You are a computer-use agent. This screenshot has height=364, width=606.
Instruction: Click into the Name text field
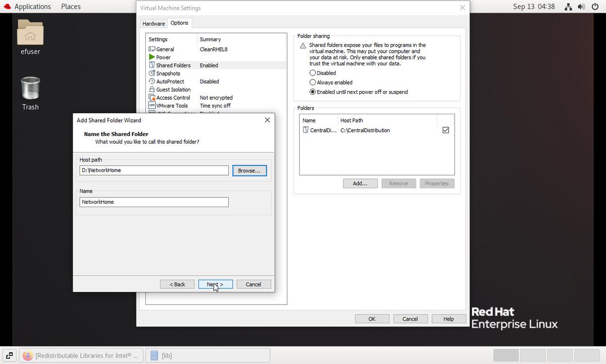154,202
